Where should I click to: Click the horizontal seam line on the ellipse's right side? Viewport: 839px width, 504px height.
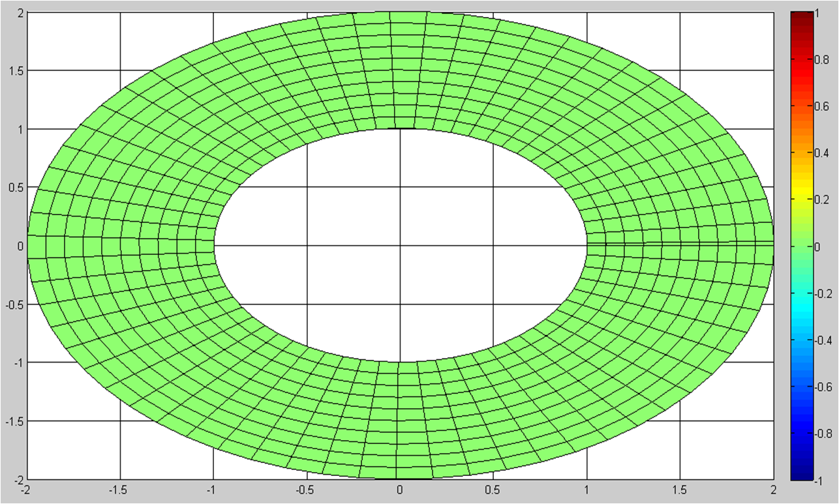(x=679, y=243)
